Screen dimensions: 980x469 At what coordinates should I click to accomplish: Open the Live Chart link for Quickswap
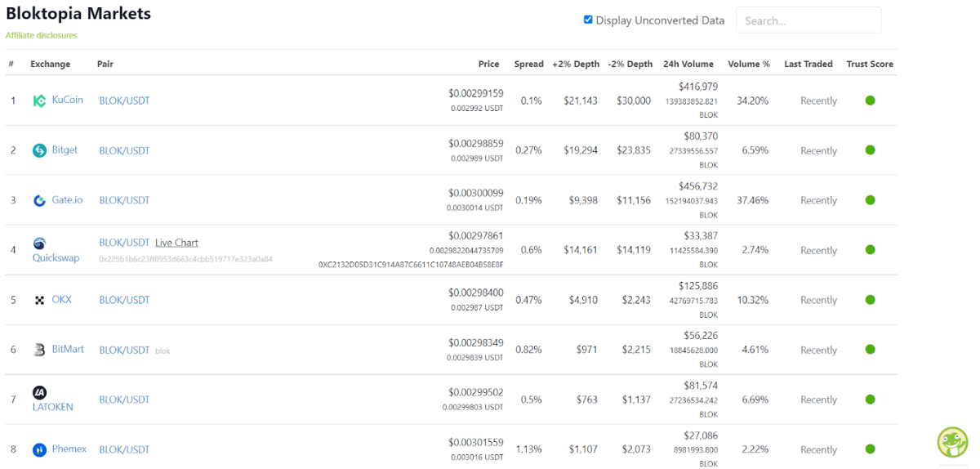click(176, 243)
